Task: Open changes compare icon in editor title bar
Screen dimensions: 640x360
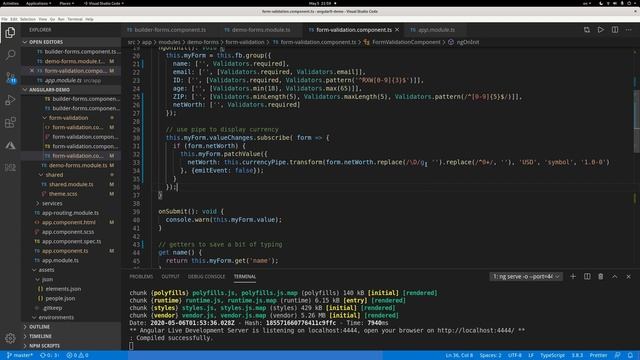Action: (587, 30)
